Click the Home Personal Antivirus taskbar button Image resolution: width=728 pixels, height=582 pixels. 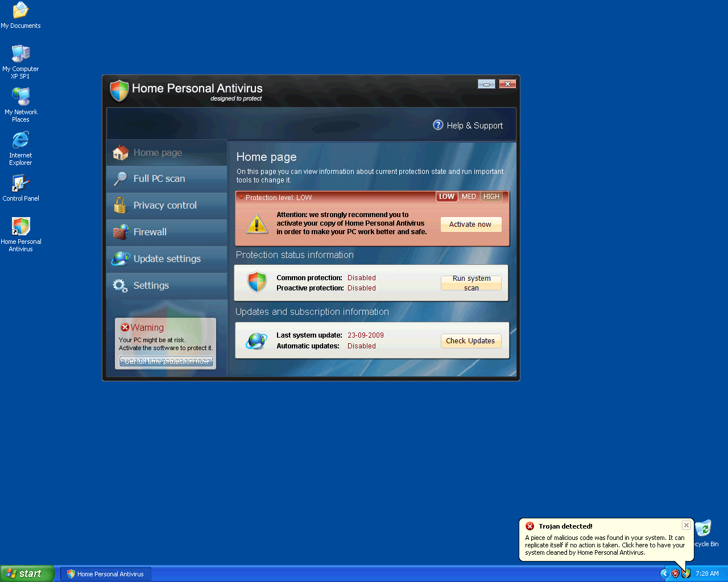pyautogui.click(x=106, y=574)
